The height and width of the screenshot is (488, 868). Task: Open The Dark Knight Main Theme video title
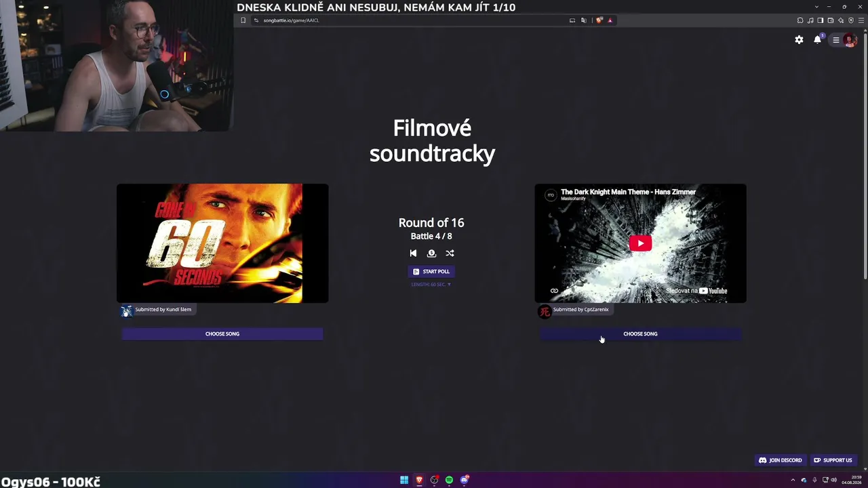click(x=628, y=192)
